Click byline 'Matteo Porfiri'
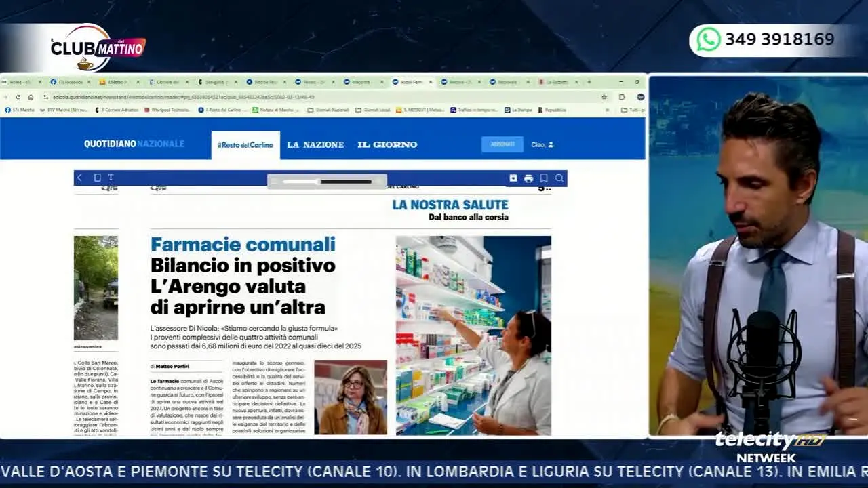This screenshot has height=488, width=868. pos(172,366)
